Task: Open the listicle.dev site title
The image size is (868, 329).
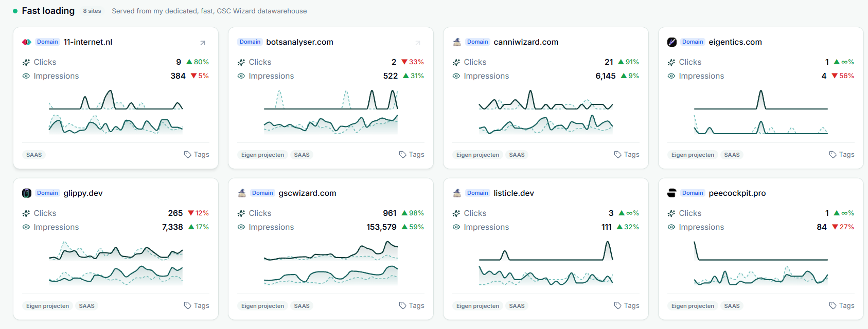Action: [513, 193]
